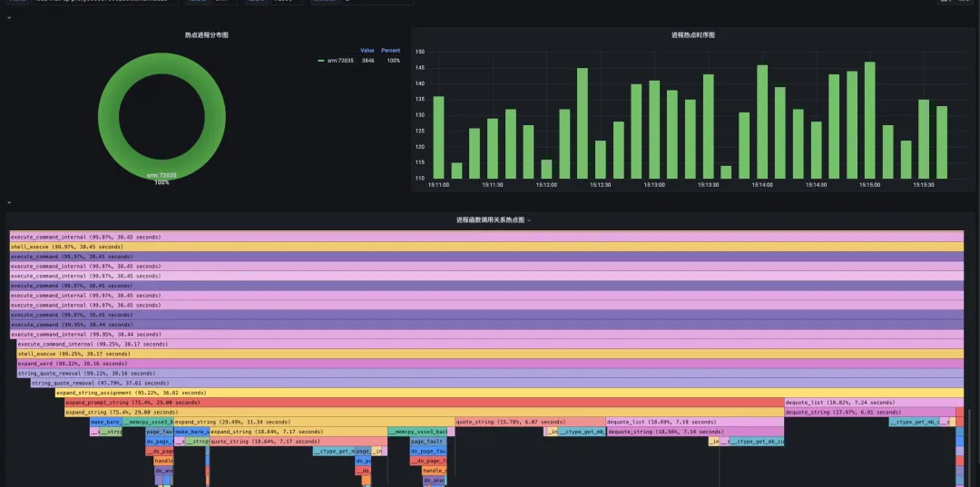Select the expand_string_assignment (95.22%) frame
980x487 pixels.
(509, 393)
